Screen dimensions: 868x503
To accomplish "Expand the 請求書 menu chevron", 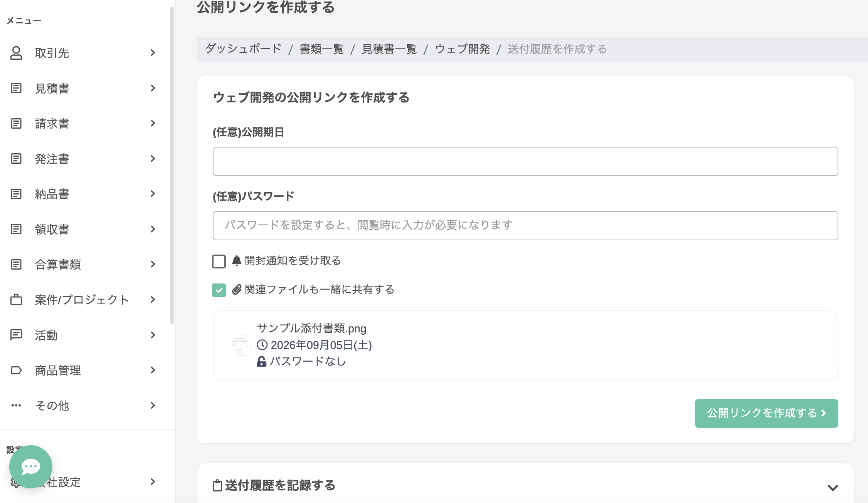I will coord(153,123).
